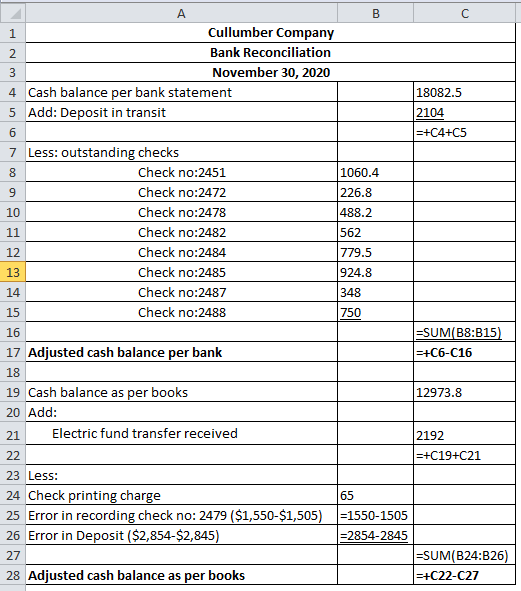Select 'Adjusted cash balance per bank' cell
This screenshot has height=591, width=521.
(181, 352)
